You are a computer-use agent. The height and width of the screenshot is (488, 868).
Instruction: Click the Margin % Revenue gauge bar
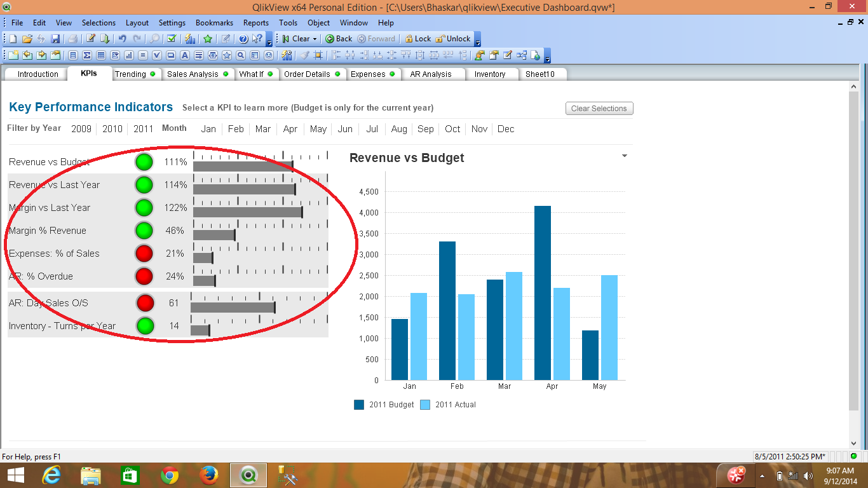[x=213, y=234]
